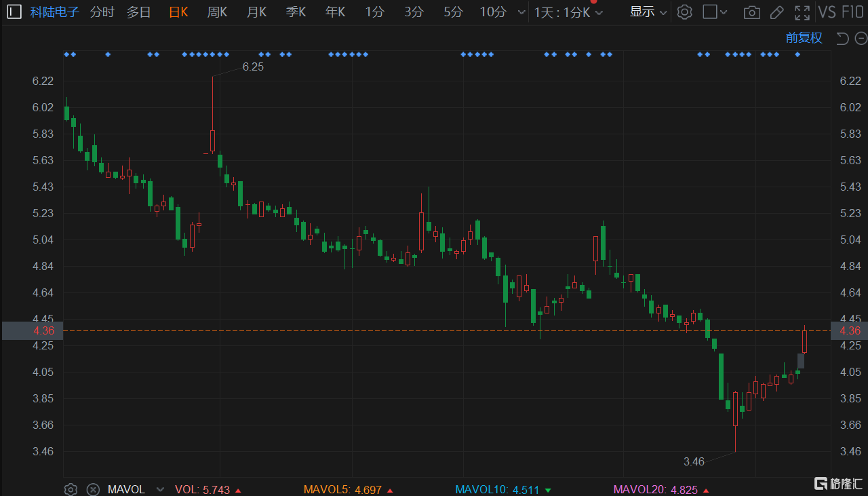Screen dimensions: 868x496
Task: Switch to the 分时 intraday tab
Action: 102,12
